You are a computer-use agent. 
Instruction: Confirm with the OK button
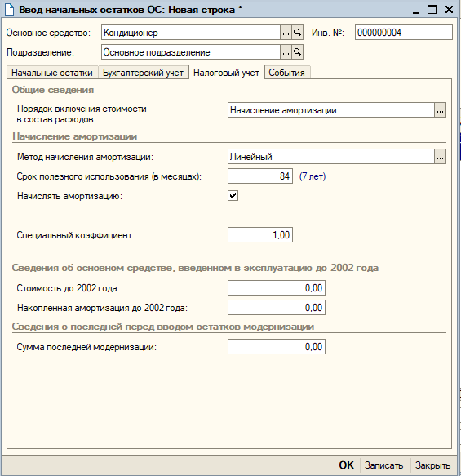coord(346,465)
